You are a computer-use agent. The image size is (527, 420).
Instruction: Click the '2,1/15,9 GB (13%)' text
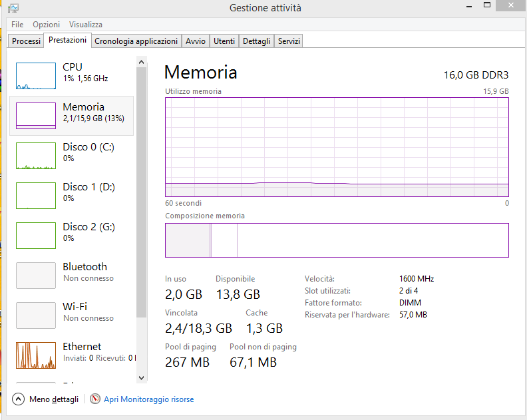(94, 118)
